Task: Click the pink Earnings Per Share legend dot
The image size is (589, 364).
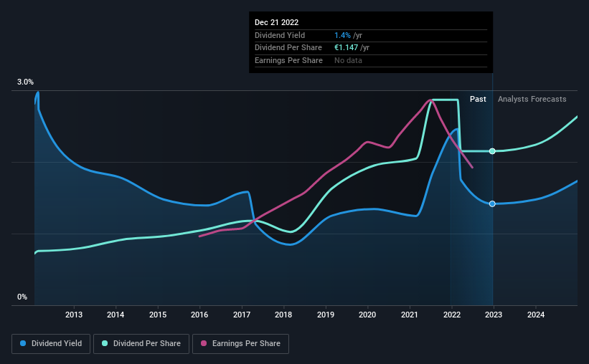Action: [x=204, y=343]
